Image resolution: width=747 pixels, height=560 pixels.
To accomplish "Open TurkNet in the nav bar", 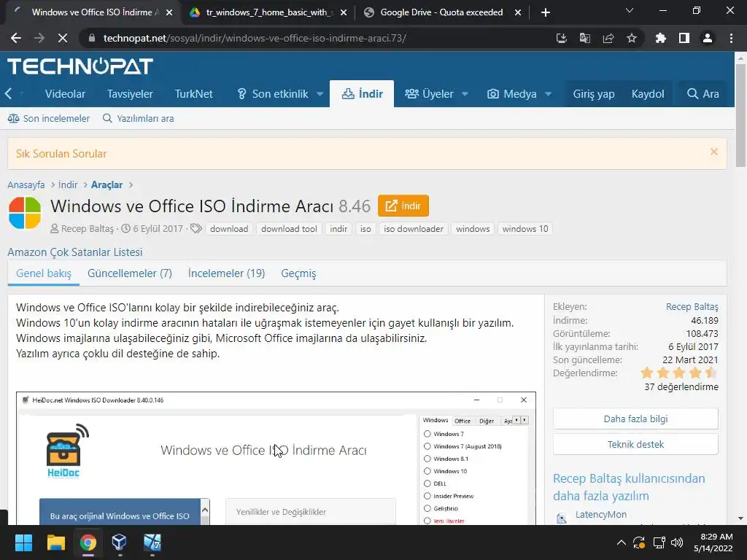I will pos(194,94).
